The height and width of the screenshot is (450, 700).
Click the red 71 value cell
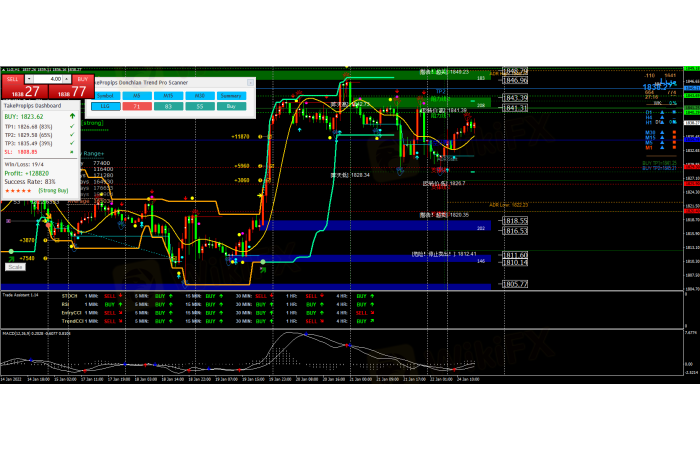tap(138, 105)
